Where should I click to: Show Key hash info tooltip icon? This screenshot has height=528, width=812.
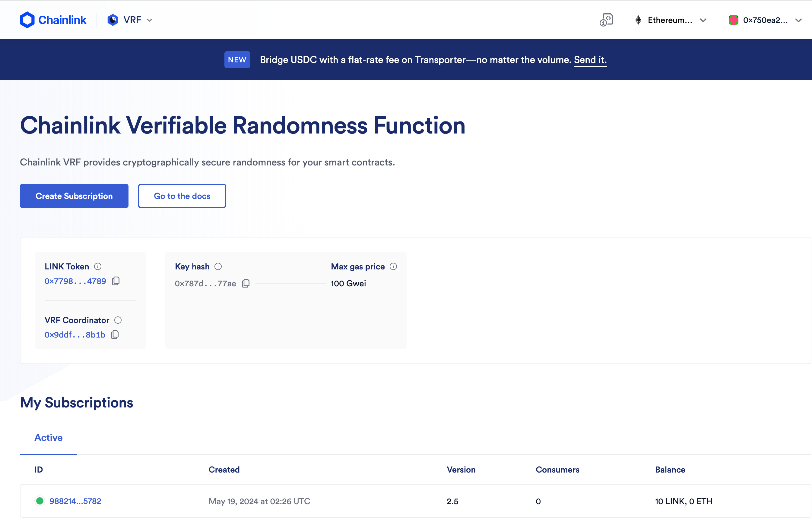(218, 266)
